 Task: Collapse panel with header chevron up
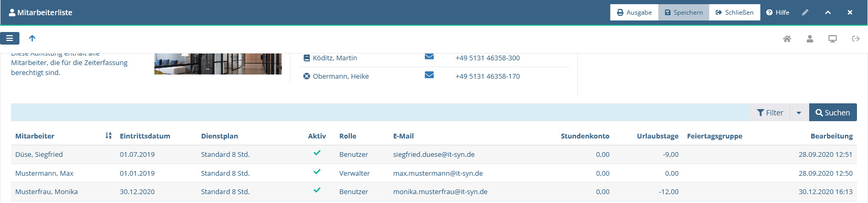(828, 13)
